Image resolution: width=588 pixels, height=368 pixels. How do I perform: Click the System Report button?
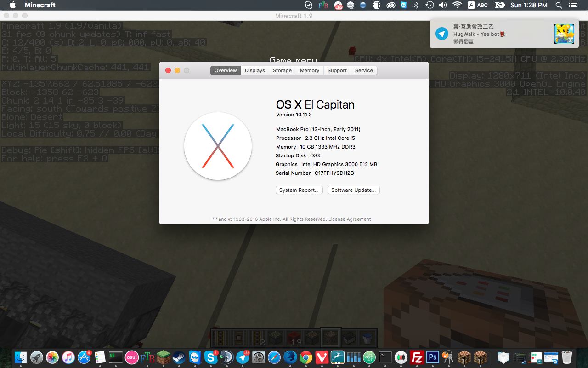click(x=299, y=190)
